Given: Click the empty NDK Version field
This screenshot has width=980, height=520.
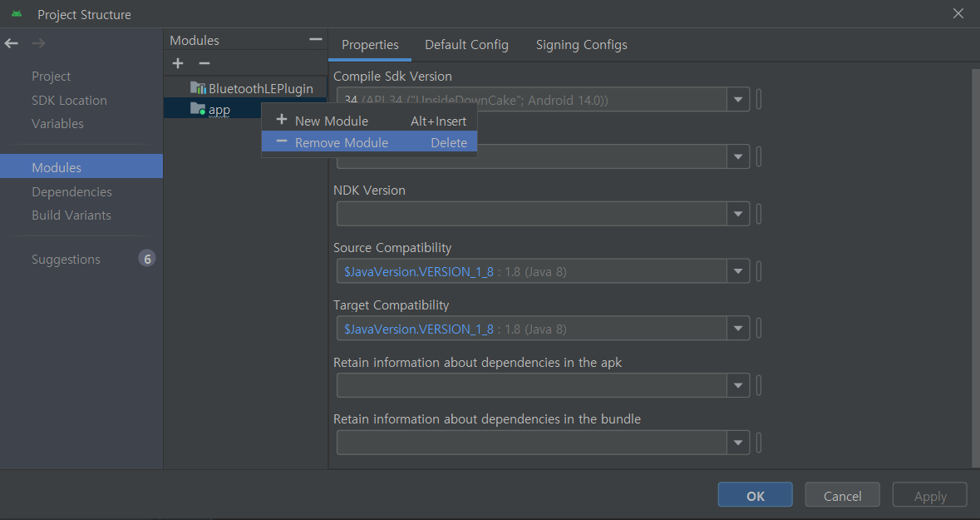Looking at the screenshot, I should (x=532, y=214).
